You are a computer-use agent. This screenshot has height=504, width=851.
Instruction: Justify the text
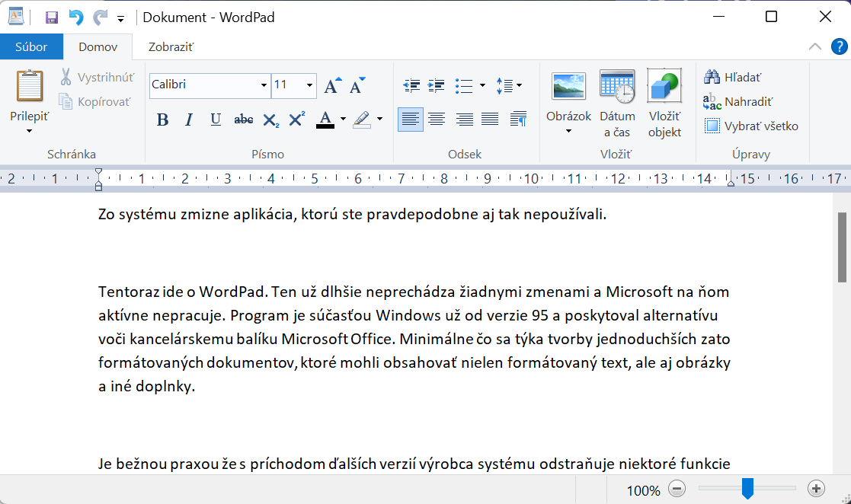490,120
